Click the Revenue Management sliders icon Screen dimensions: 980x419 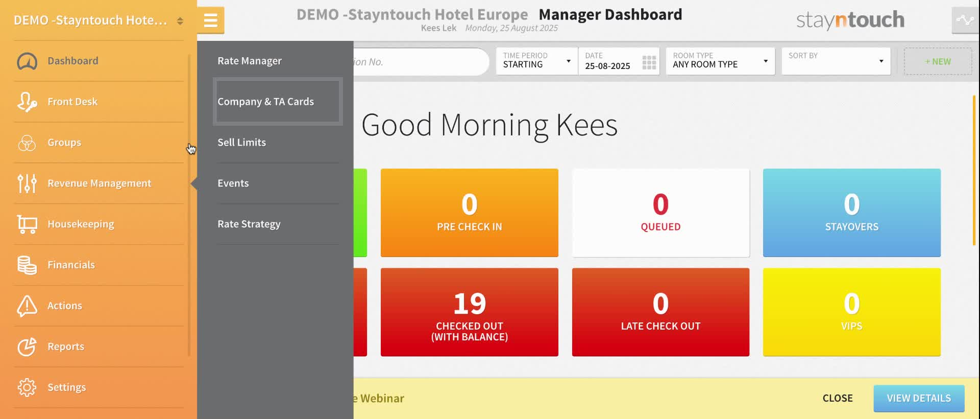[27, 183]
